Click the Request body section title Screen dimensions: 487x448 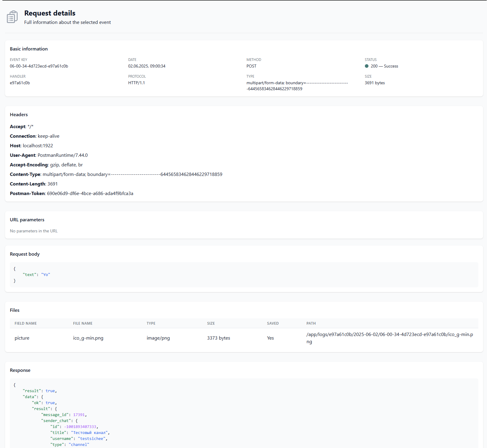[x=25, y=254]
